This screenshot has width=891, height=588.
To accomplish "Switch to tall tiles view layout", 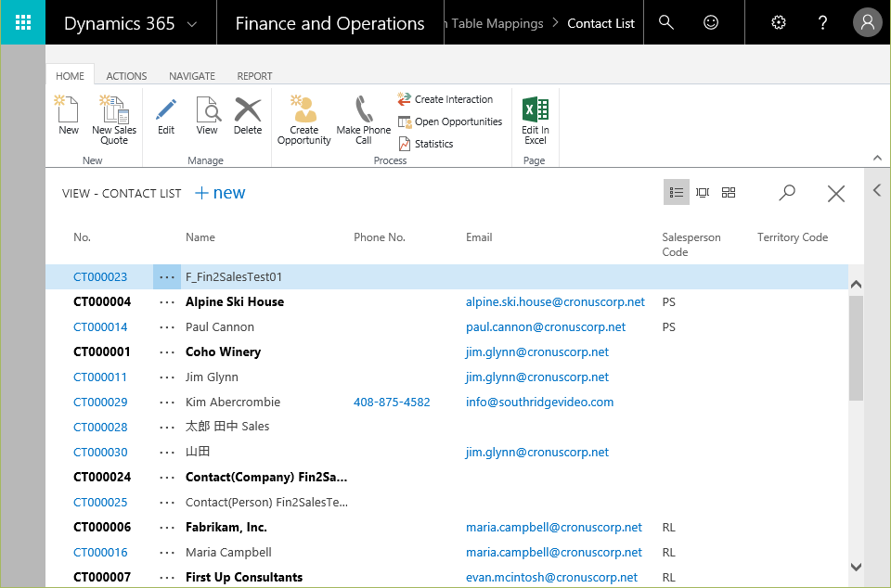I will [x=703, y=192].
